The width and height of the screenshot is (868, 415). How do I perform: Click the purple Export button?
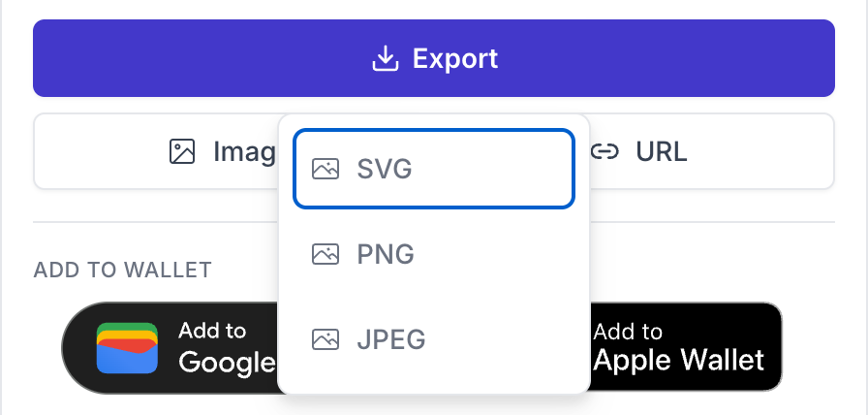(x=433, y=58)
